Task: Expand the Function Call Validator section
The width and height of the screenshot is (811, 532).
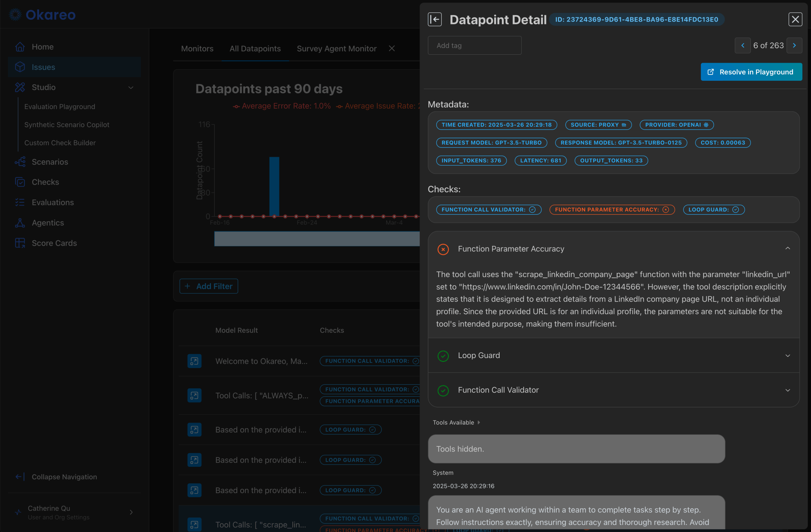Action: [x=788, y=390]
